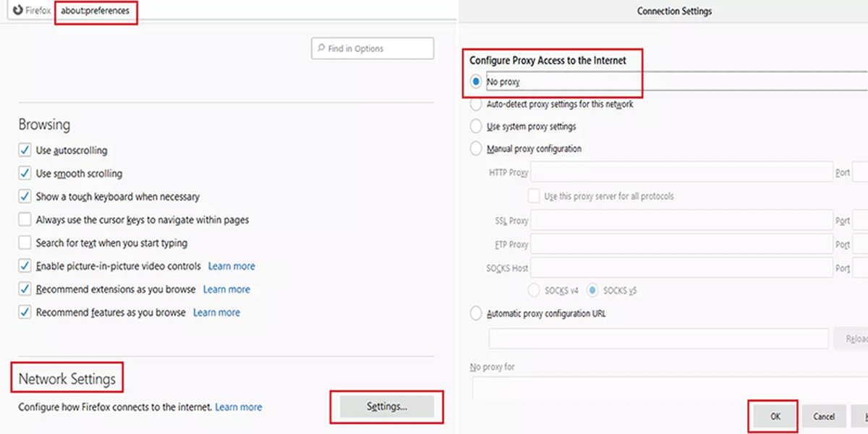Confirm connection settings with OK button
The width and height of the screenshot is (868, 434).
pos(775,417)
